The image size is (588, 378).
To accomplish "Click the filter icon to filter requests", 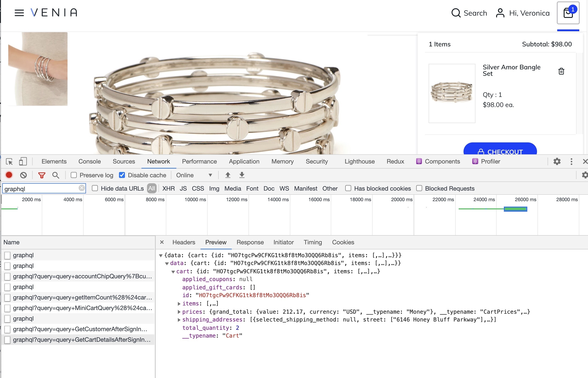I will pos(41,175).
